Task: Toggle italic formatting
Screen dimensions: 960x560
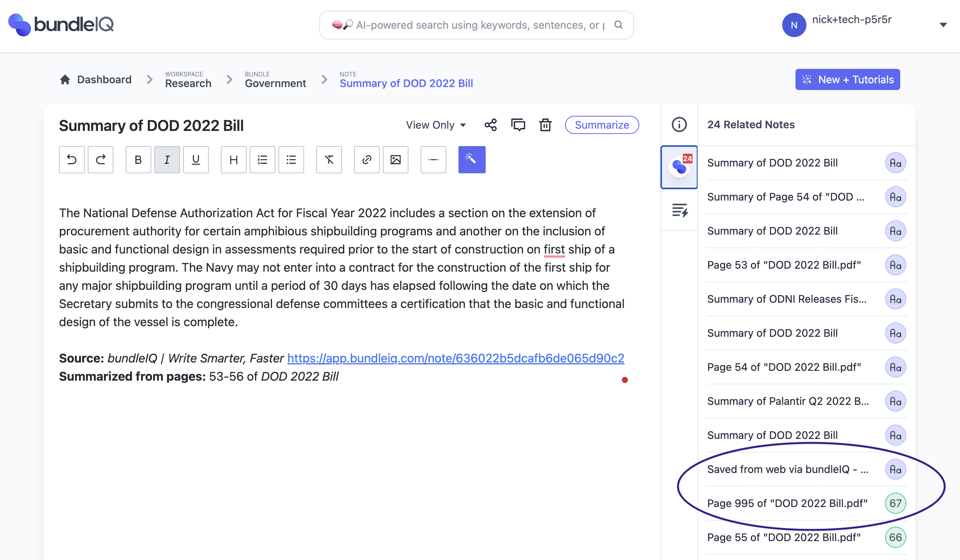Action: pos(167,160)
